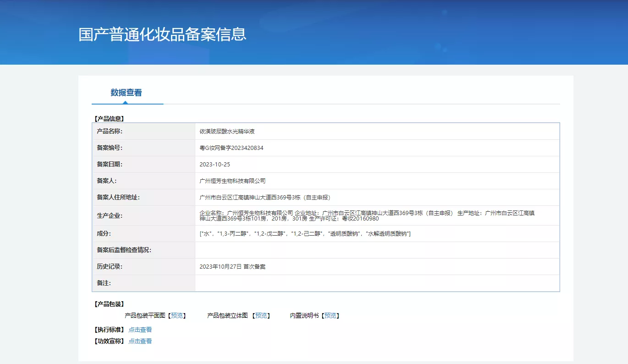Click the 【产品信息】 section heading
Image resolution: width=628 pixels, height=364 pixels.
point(109,119)
